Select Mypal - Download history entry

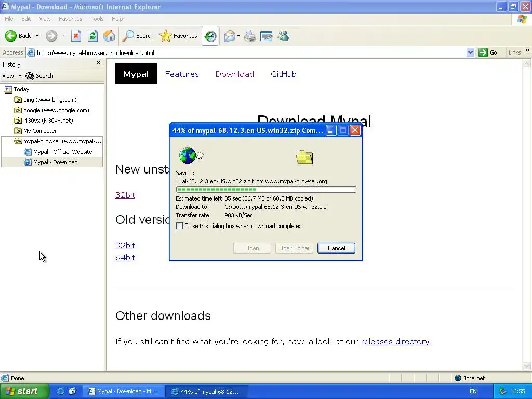click(x=51, y=162)
